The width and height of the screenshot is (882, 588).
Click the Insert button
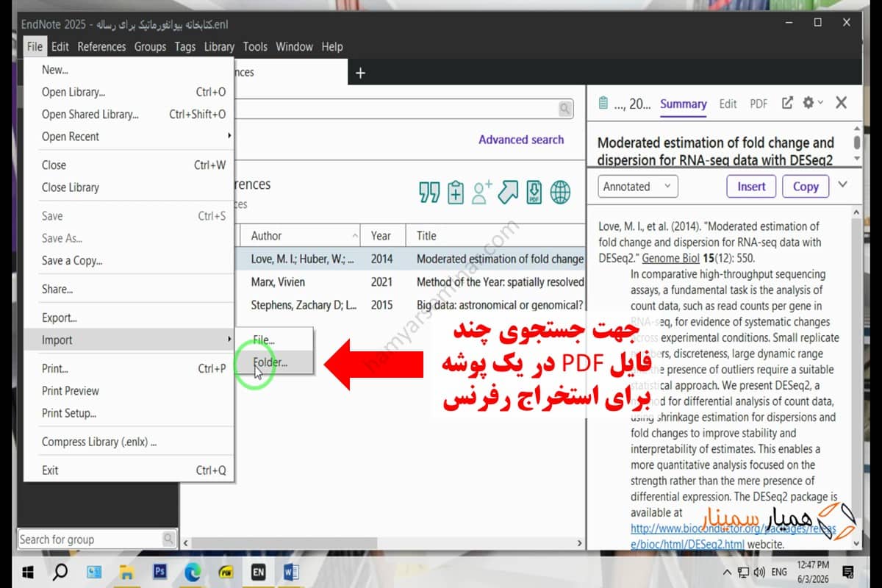point(751,187)
